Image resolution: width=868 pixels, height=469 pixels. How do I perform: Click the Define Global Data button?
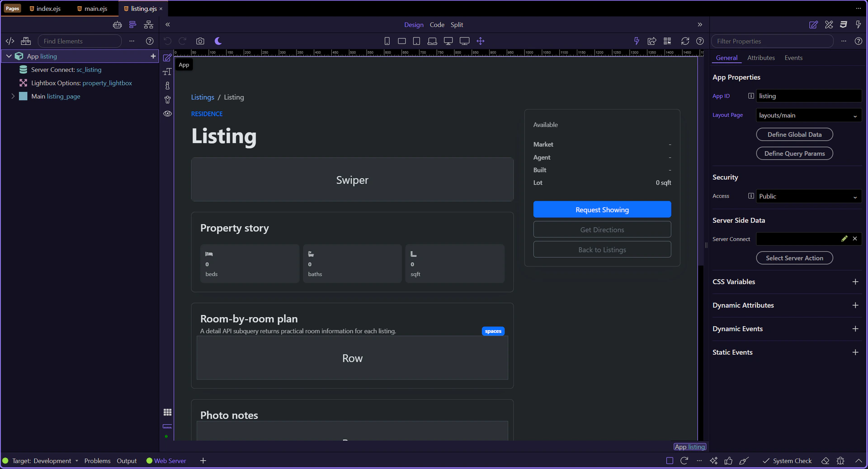(794, 135)
